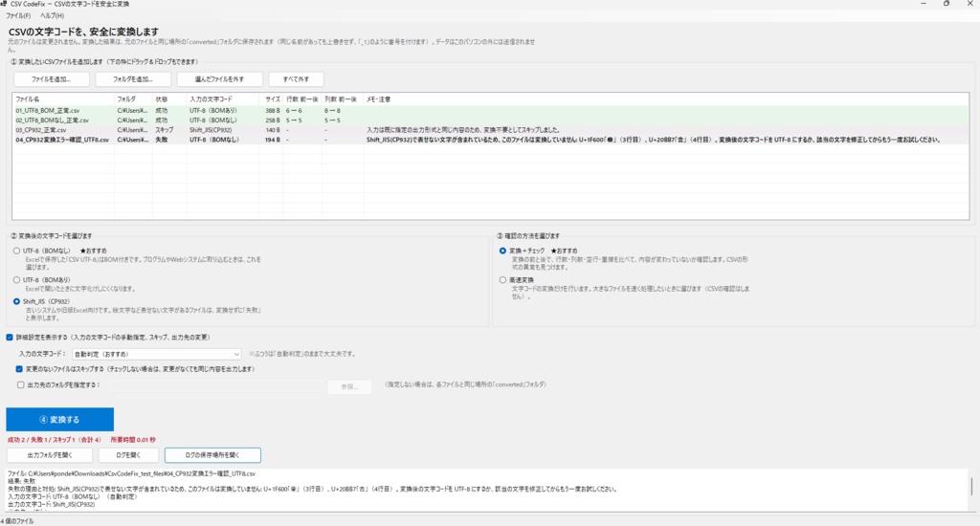Select the UTF-8（BOMなし） output encoding radio

[17, 251]
